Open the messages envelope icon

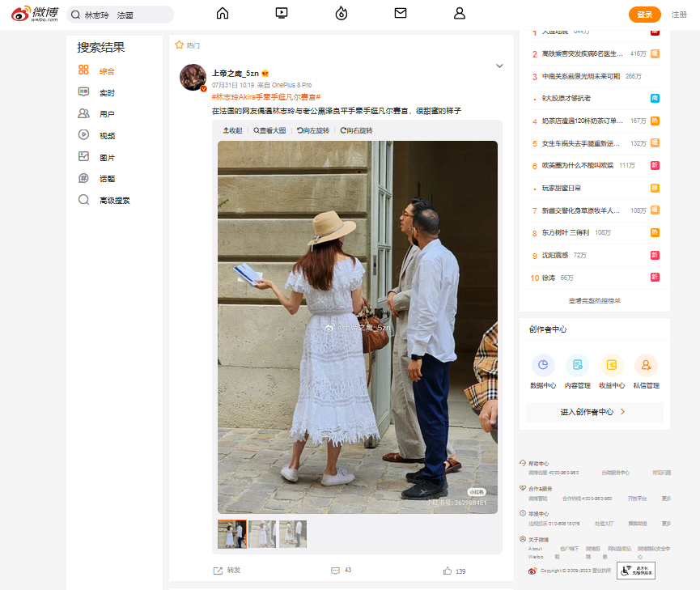[x=400, y=14]
